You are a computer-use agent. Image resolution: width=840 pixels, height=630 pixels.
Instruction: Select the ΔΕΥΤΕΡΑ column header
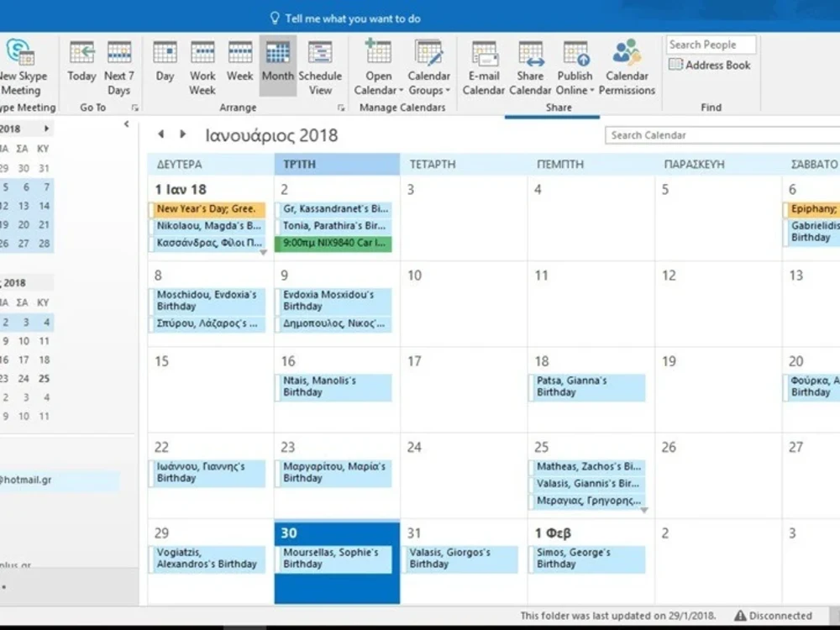point(211,165)
